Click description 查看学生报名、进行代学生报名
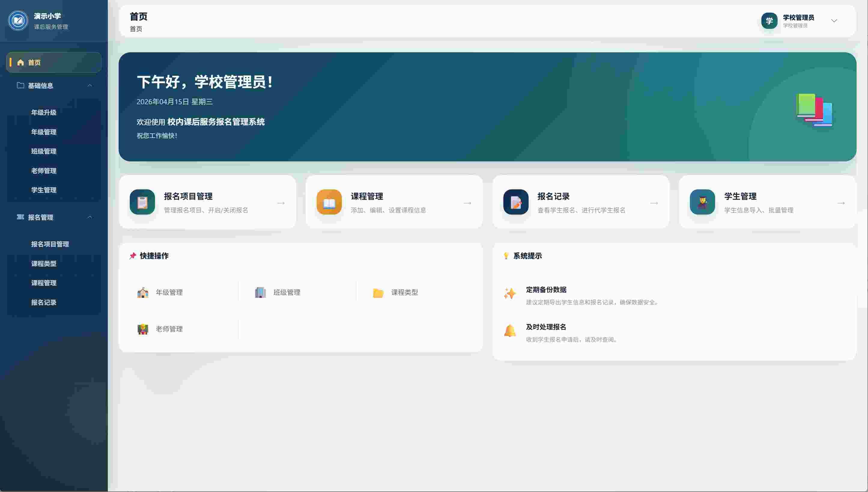 581,210
